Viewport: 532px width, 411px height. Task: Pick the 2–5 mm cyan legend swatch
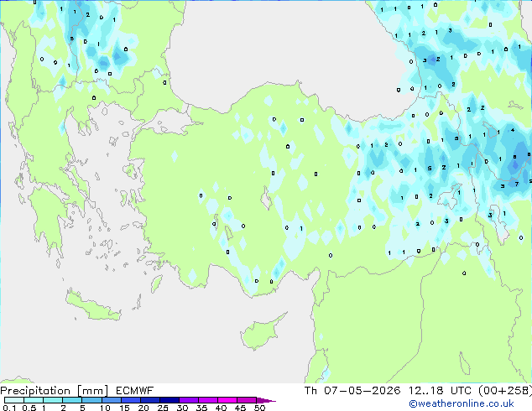click(72, 400)
